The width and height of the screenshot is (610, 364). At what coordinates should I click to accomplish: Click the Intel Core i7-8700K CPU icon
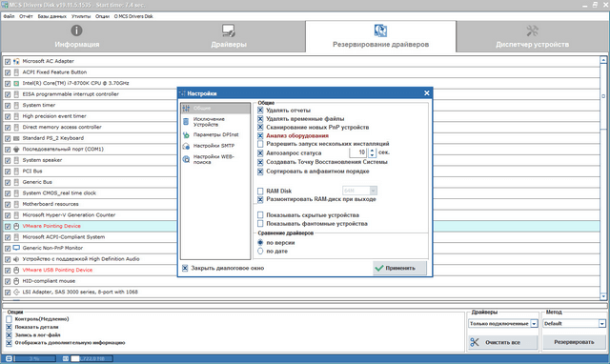(x=16, y=83)
